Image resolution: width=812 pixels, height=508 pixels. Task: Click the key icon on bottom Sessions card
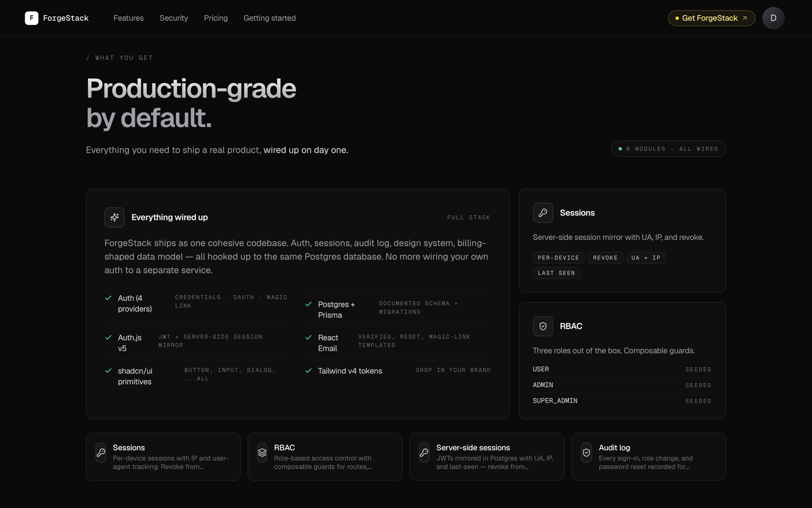click(x=101, y=453)
